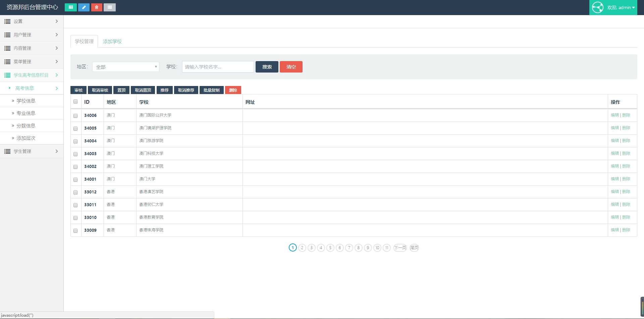Open 分数信息 in the sidebar
Screen dimensions: 644x319
(26, 126)
